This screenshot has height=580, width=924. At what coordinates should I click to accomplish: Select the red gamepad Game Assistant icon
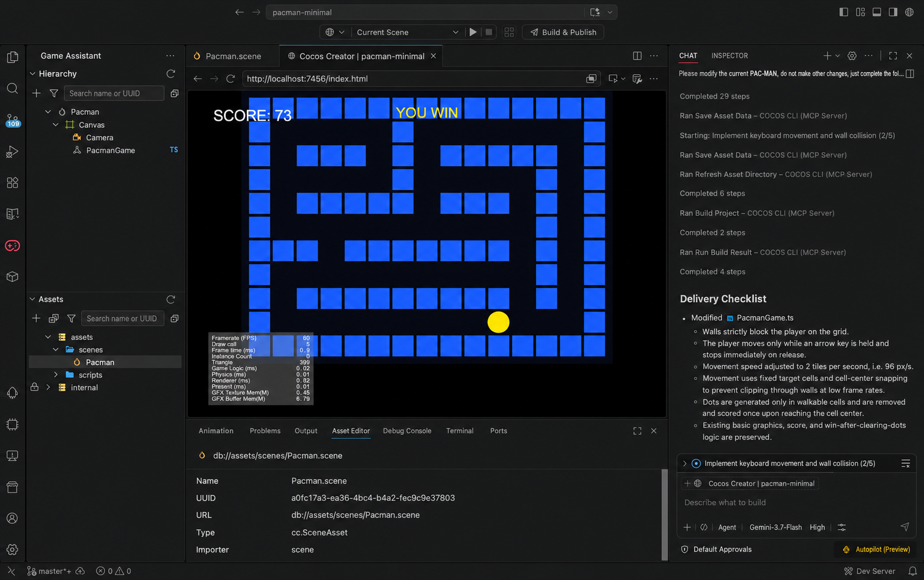coord(12,246)
